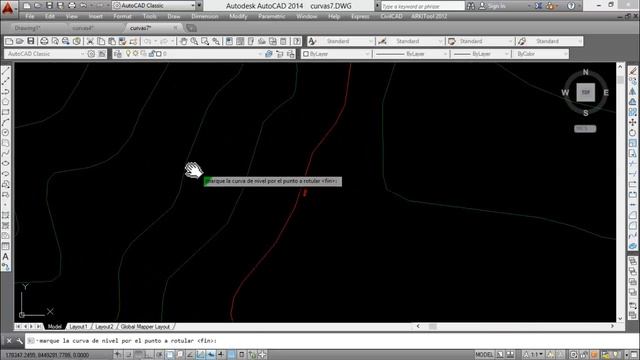640x360 pixels.
Task: Click the N compass direction on ViewCube
Action: pyautogui.click(x=585, y=72)
